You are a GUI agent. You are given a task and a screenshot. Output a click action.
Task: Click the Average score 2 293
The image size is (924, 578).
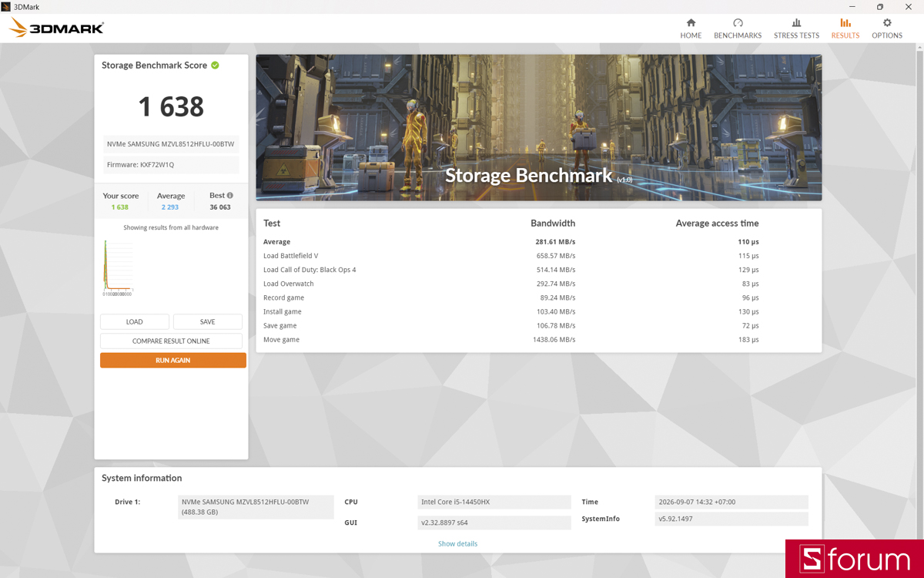click(170, 207)
